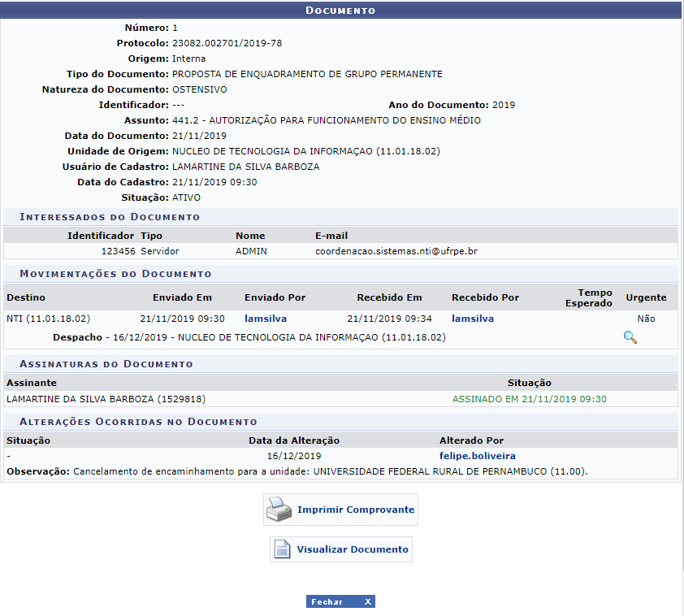Image resolution: width=684 pixels, height=616 pixels.
Task: Click the printer icon for Imprimir Comprovante
Action: pos(279,509)
